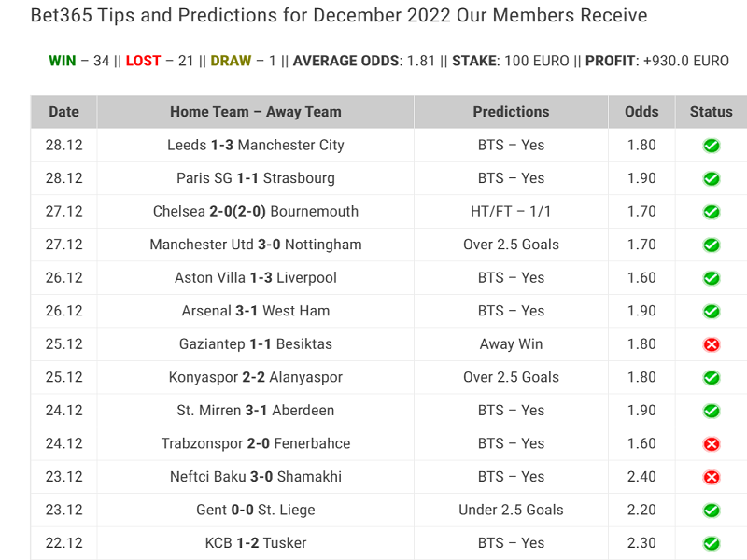Select the Home Team – Away Team header
747x560 pixels.
[255, 112]
